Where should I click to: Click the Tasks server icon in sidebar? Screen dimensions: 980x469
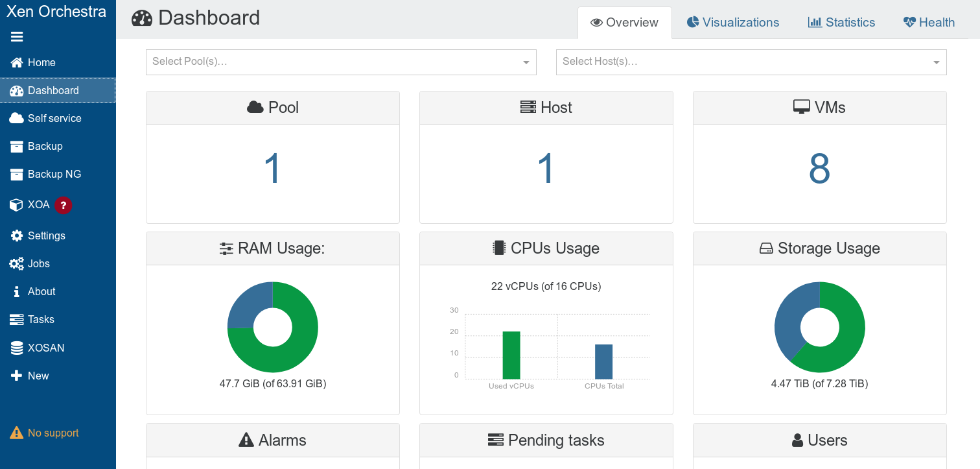click(17, 319)
